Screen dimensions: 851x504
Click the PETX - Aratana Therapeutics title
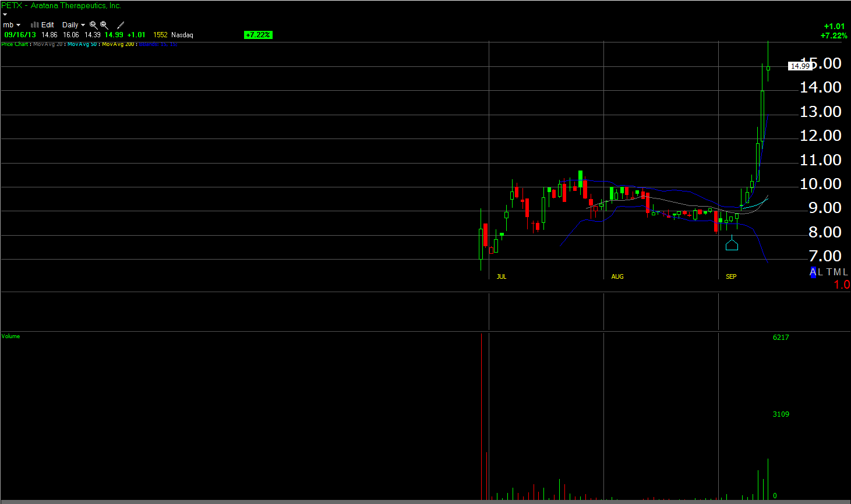61,6
